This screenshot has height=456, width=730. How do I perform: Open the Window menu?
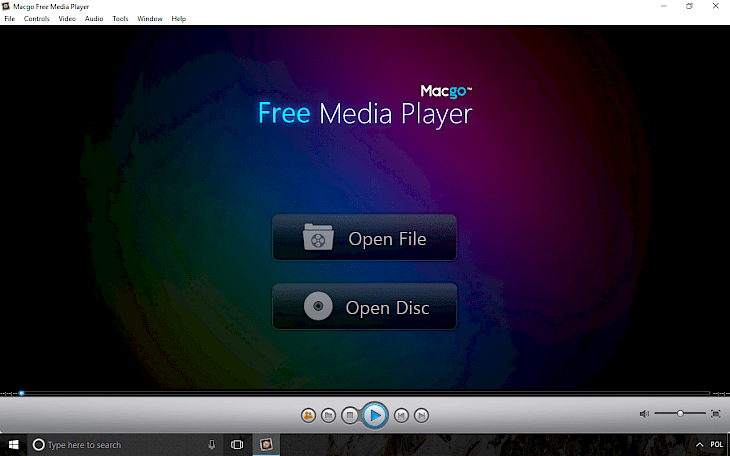tap(150, 19)
